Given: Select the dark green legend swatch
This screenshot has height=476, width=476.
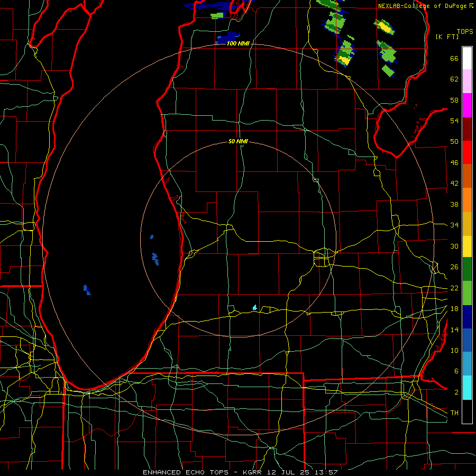Looking at the screenshot, I should pos(467,269).
